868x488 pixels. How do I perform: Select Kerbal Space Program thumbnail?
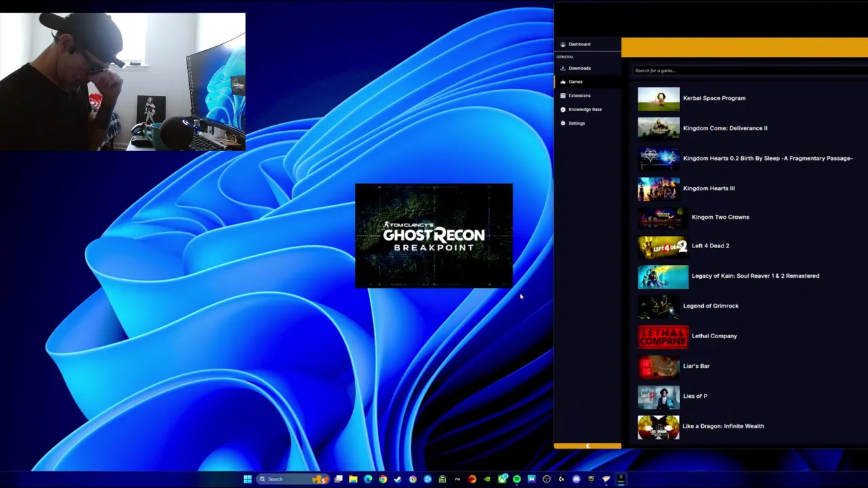[x=658, y=98]
